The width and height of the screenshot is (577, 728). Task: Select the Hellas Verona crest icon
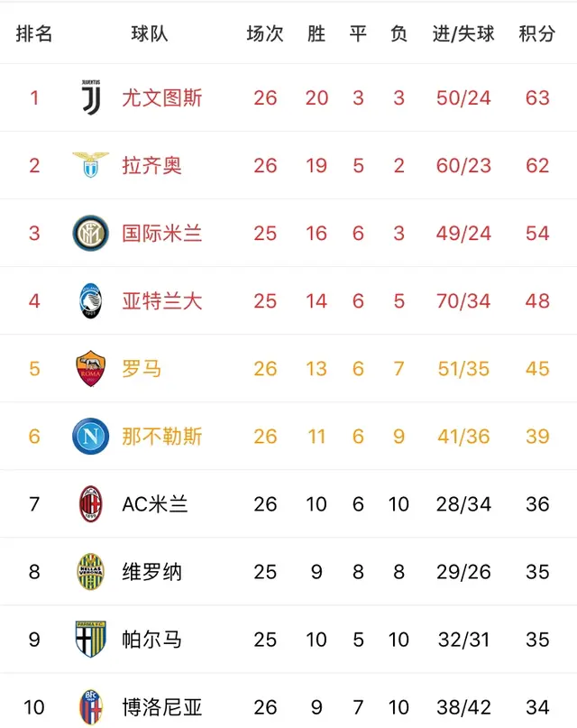pos(91,571)
